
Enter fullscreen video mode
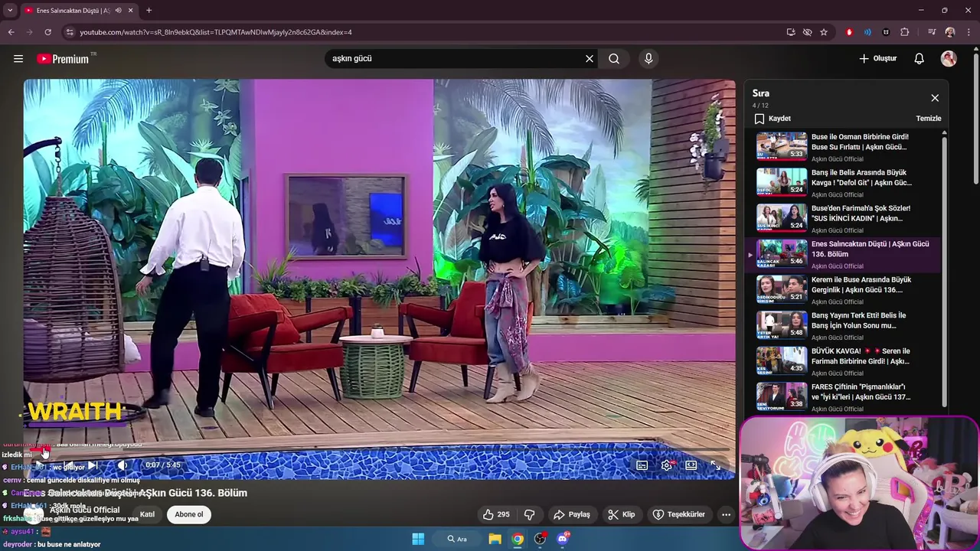(715, 465)
